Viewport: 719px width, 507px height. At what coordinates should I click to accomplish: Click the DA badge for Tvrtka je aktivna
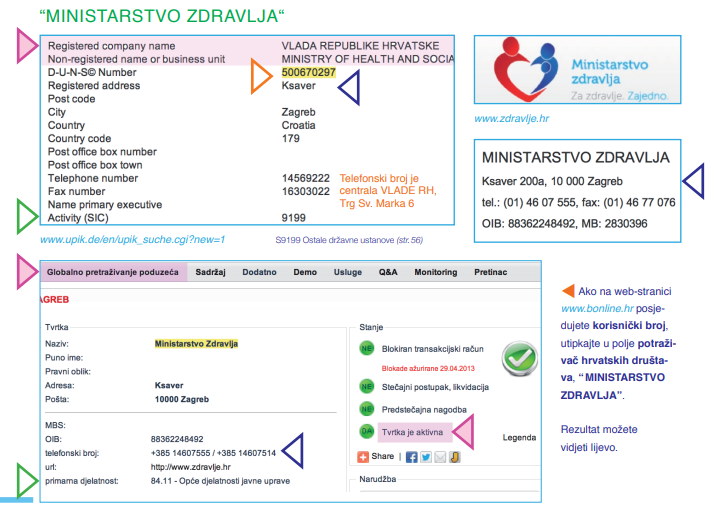coord(367,431)
